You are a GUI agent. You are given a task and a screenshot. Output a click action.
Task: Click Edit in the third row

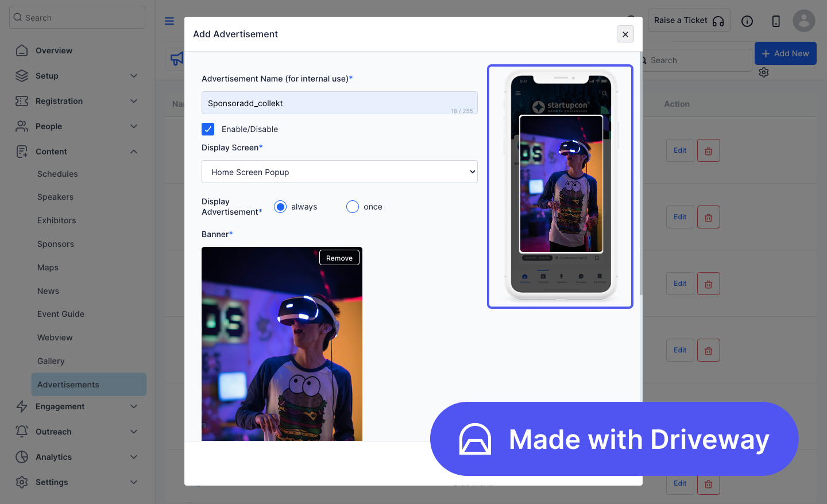coord(680,284)
